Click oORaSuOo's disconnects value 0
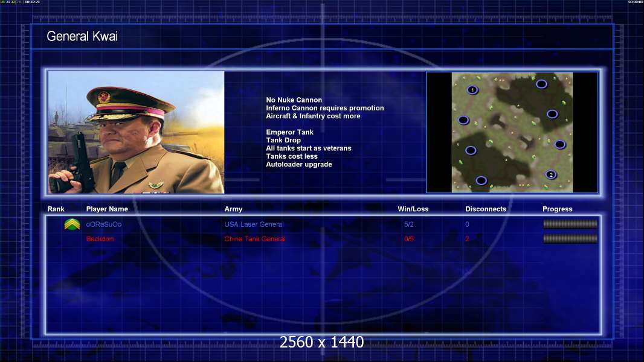644x362 pixels. click(467, 224)
